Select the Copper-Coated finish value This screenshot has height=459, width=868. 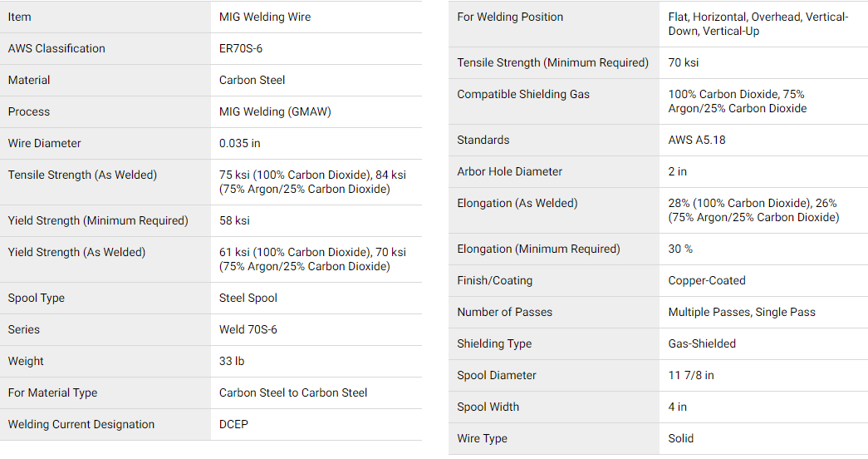point(706,281)
